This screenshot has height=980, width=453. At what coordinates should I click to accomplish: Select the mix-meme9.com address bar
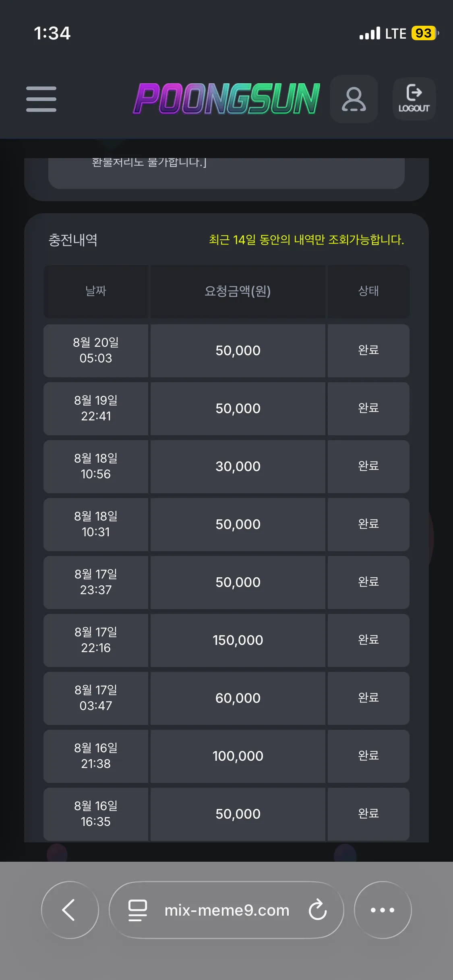point(226,910)
